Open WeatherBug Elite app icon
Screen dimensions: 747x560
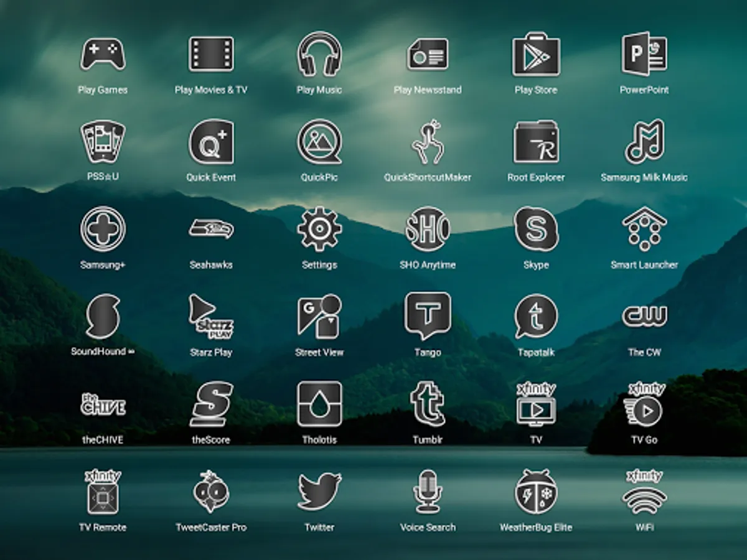(536, 492)
